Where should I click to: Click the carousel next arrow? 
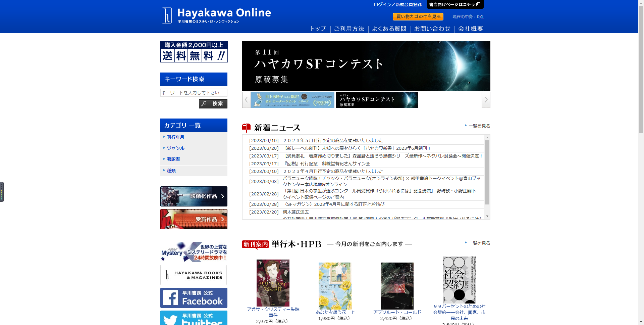(486, 100)
